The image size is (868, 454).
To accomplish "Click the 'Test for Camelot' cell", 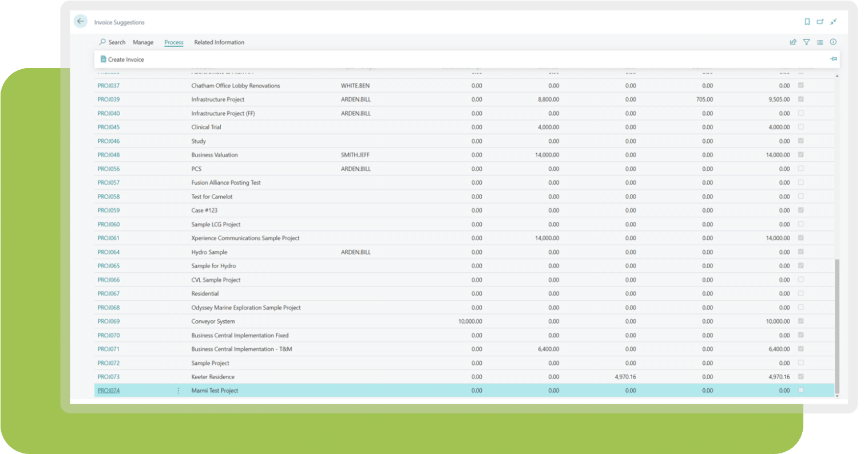I will coord(212,197).
